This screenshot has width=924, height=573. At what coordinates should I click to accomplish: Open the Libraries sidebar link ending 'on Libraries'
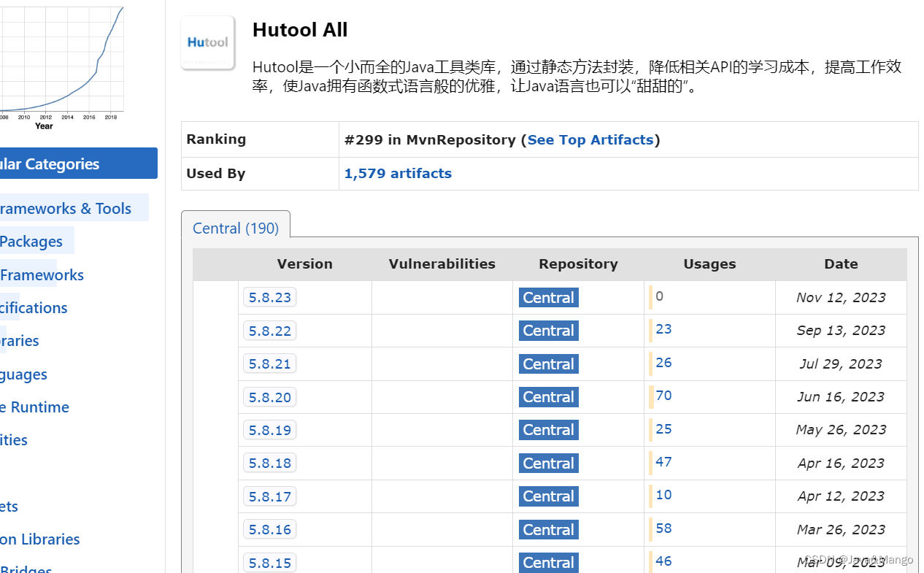coord(40,539)
